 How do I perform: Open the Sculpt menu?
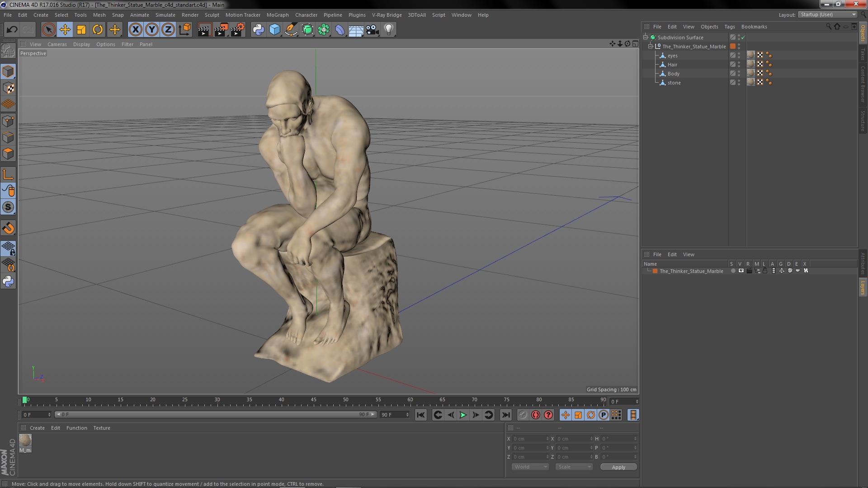[x=212, y=15]
